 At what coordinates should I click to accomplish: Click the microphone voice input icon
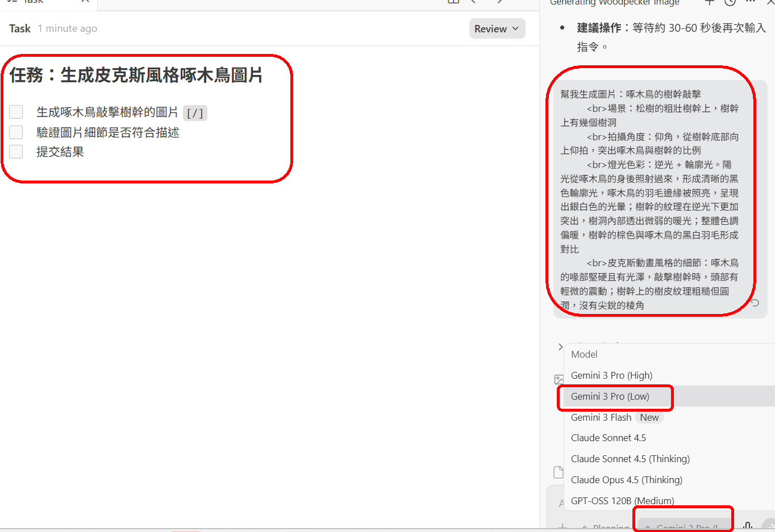click(x=748, y=526)
